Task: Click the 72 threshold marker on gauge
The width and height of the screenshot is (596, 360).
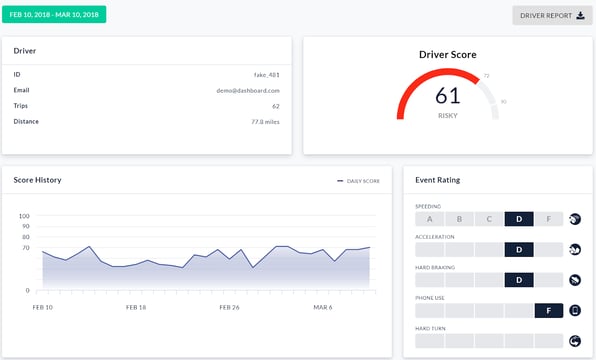Action: 487,76
